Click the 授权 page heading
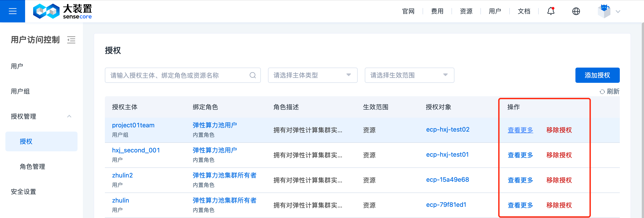 (113, 50)
